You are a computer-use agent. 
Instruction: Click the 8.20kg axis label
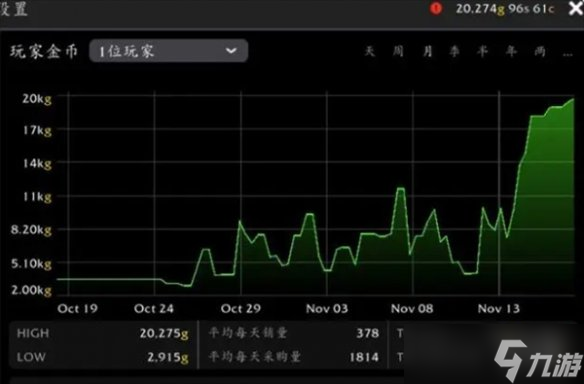tap(31, 229)
